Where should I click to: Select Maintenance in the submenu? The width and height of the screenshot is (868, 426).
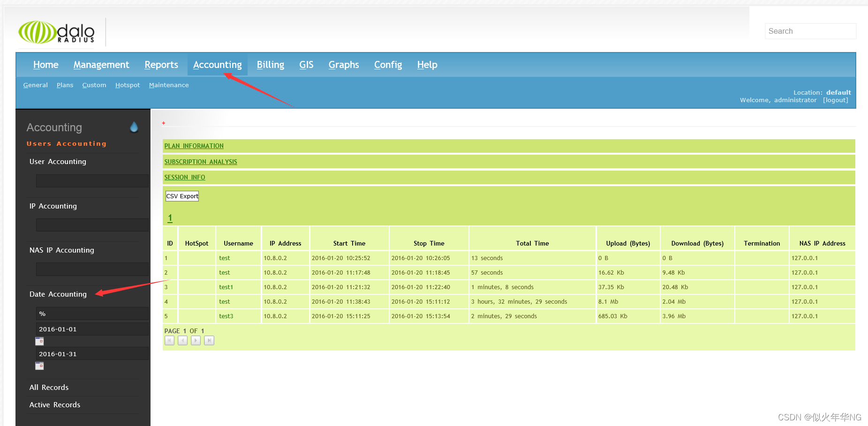coord(169,85)
